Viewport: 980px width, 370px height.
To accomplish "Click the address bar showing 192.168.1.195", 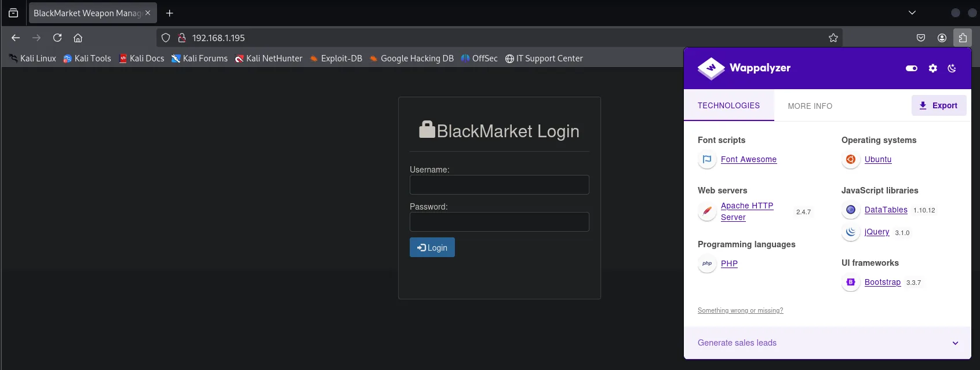I will [x=499, y=38].
